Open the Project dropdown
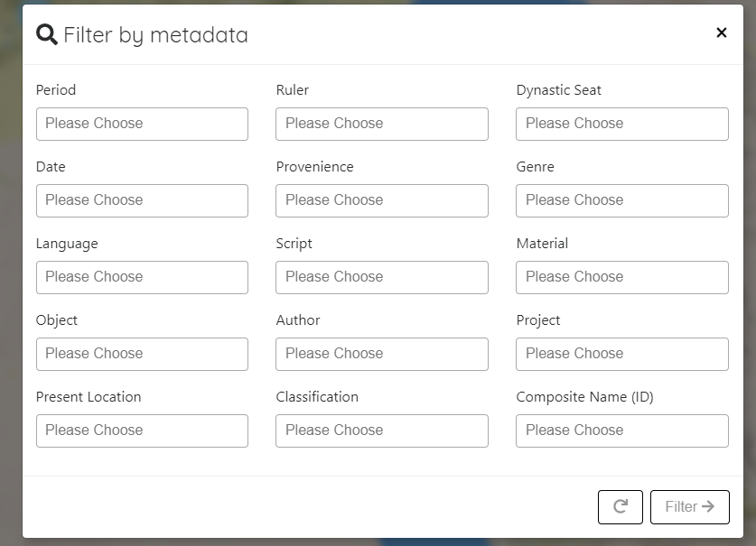This screenshot has height=546, width=756. 621,354
